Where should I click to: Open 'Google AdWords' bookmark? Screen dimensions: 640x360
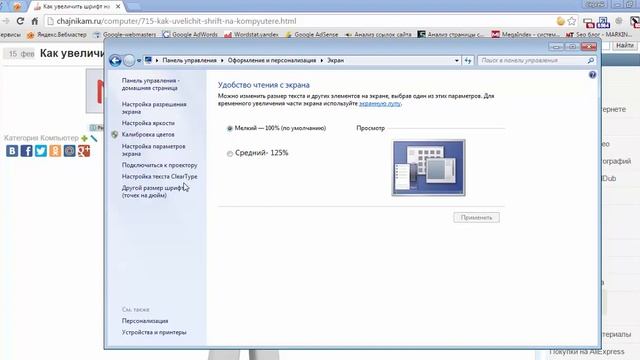pyautogui.click(x=190, y=35)
